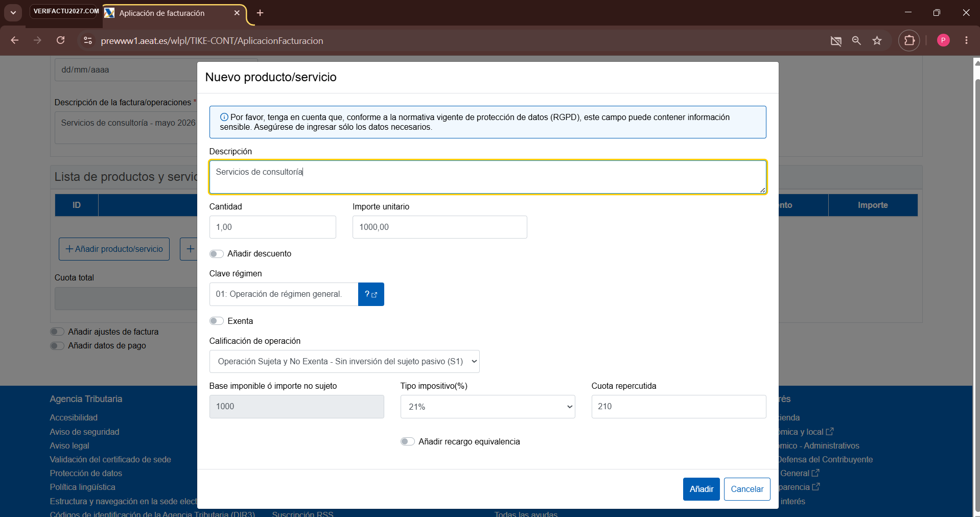This screenshot has width=980, height=517.
Task: Open the Aviso legal footer link
Action: click(x=69, y=446)
